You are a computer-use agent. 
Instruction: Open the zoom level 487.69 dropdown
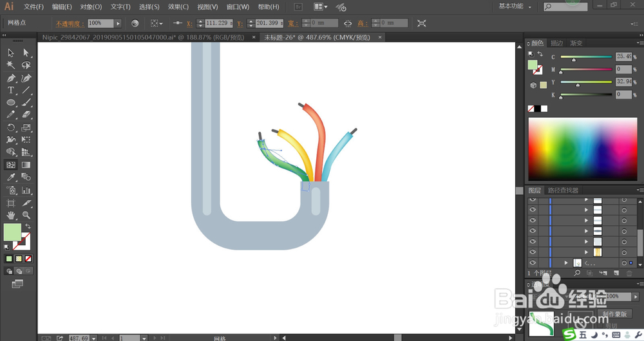pyautogui.click(x=94, y=338)
